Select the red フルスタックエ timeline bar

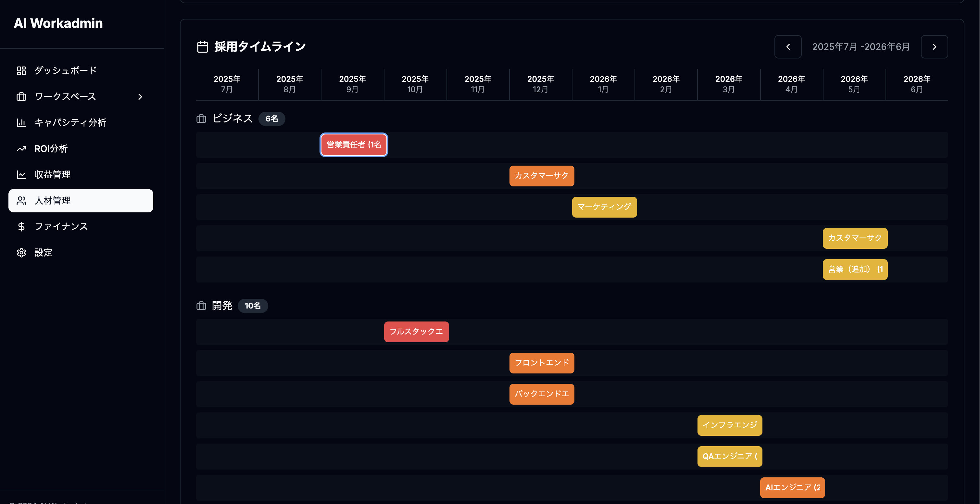point(417,332)
